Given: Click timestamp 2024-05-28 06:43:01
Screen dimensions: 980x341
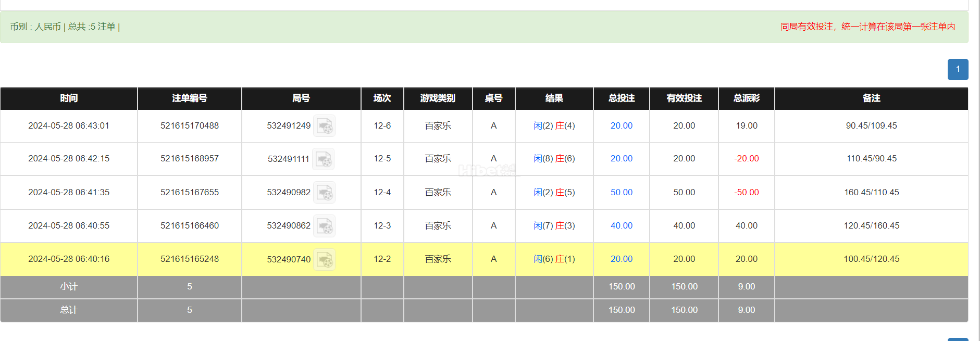Looking at the screenshot, I should pos(69,126).
